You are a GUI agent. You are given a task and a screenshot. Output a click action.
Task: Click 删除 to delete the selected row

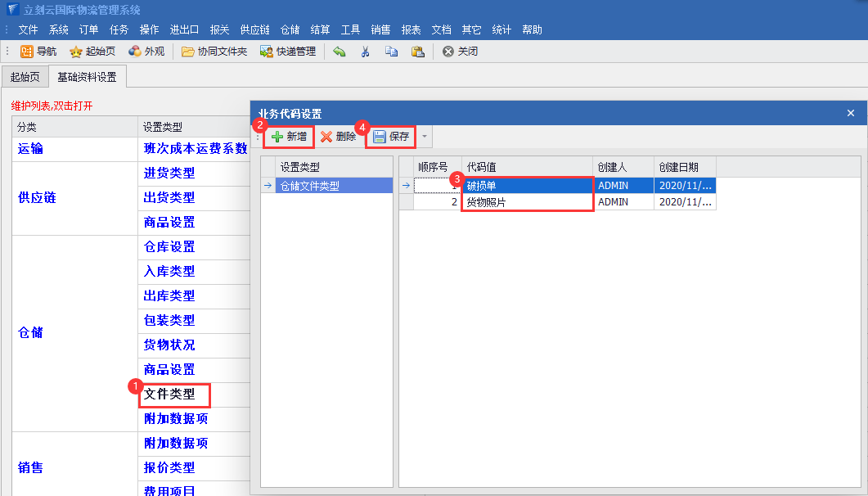point(338,137)
